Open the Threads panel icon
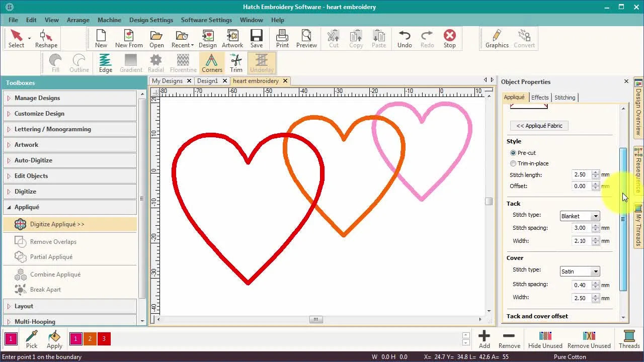The image size is (644, 362). [x=629, y=339]
